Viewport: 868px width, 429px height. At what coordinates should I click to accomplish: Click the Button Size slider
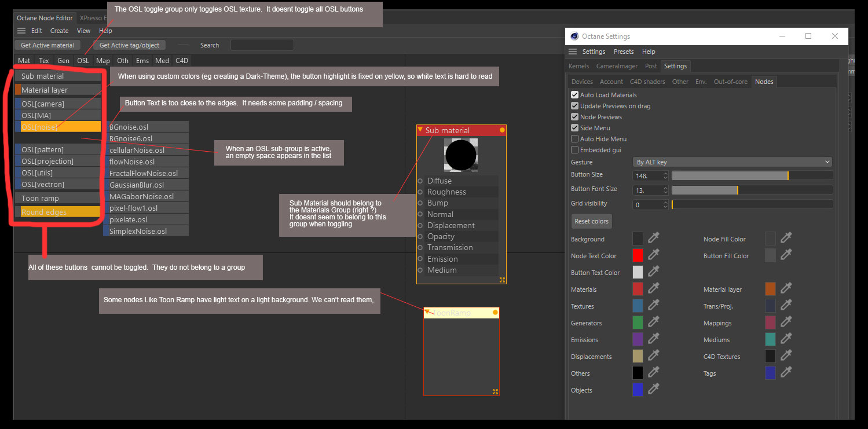[x=752, y=175]
